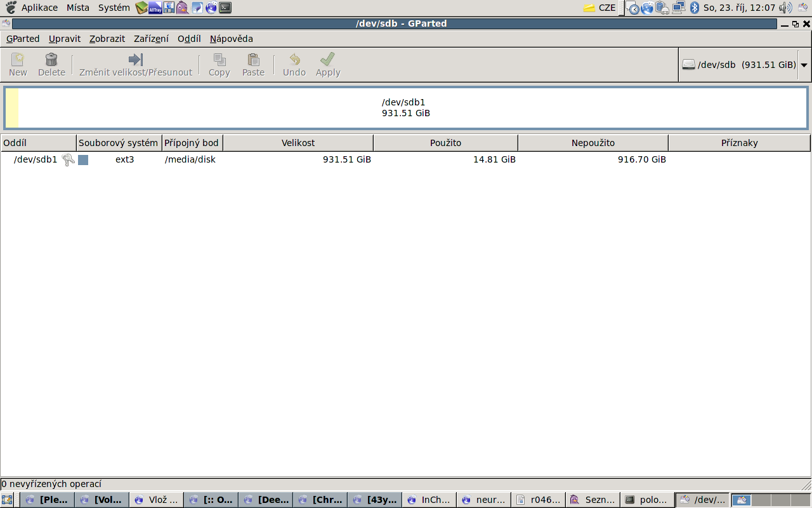The width and height of the screenshot is (812, 508).
Task: Open the Nápověda menu
Action: pos(232,39)
